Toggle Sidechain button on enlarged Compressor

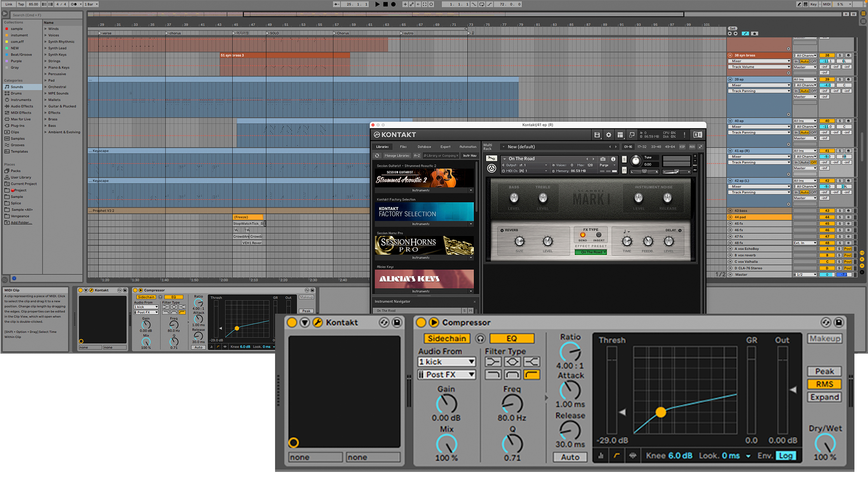447,338
